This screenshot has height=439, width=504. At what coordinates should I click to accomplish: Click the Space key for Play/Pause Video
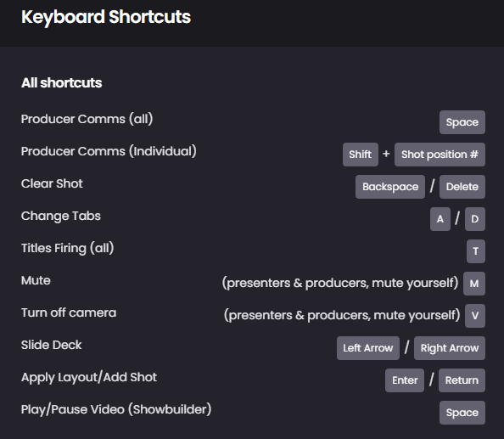click(462, 413)
